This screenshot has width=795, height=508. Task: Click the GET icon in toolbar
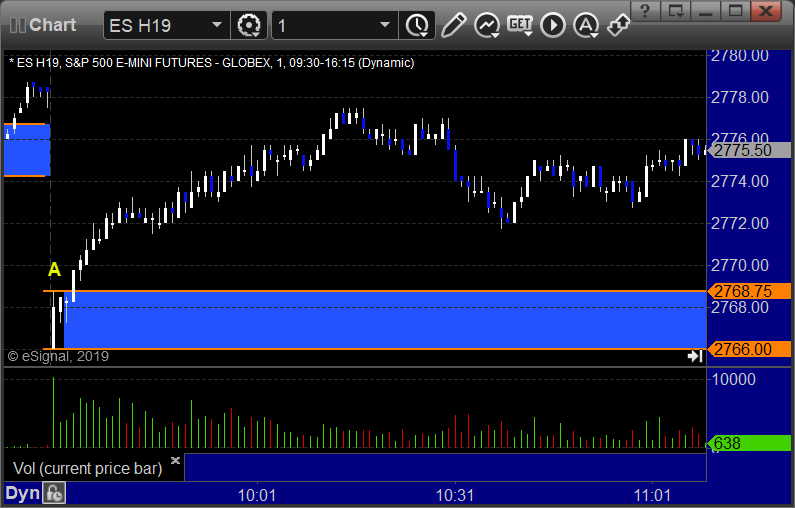coord(520,25)
